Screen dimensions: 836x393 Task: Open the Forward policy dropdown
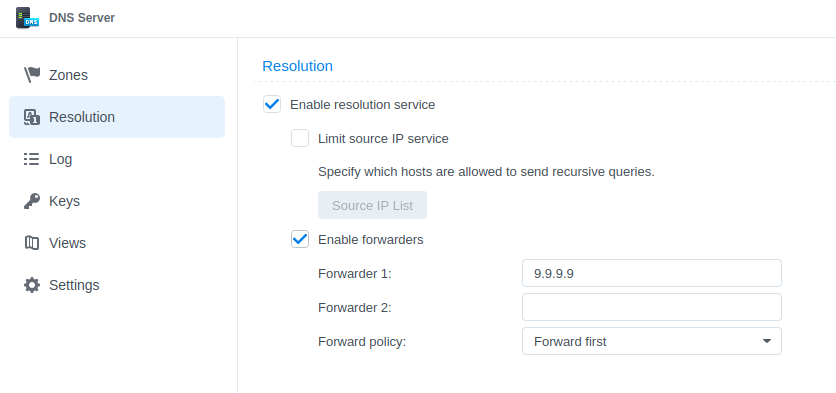coord(652,341)
